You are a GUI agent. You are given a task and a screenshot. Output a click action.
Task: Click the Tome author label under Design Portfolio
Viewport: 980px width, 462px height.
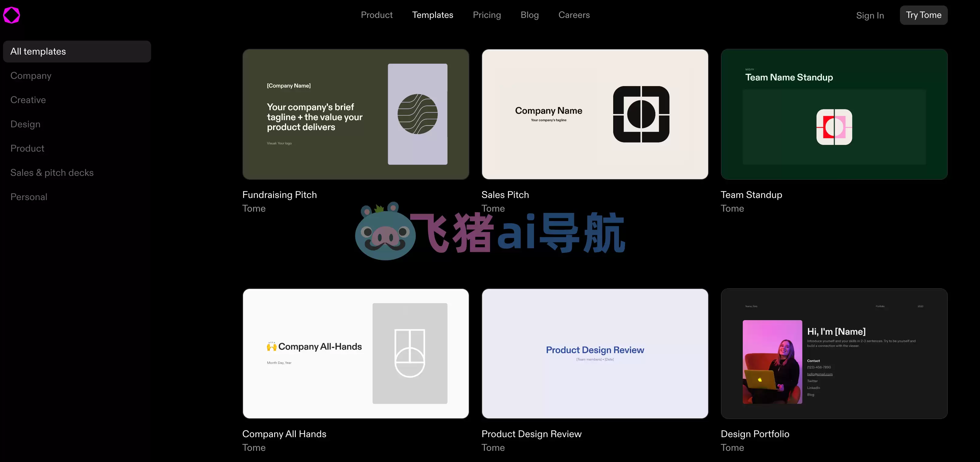pyautogui.click(x=732, y=447)
